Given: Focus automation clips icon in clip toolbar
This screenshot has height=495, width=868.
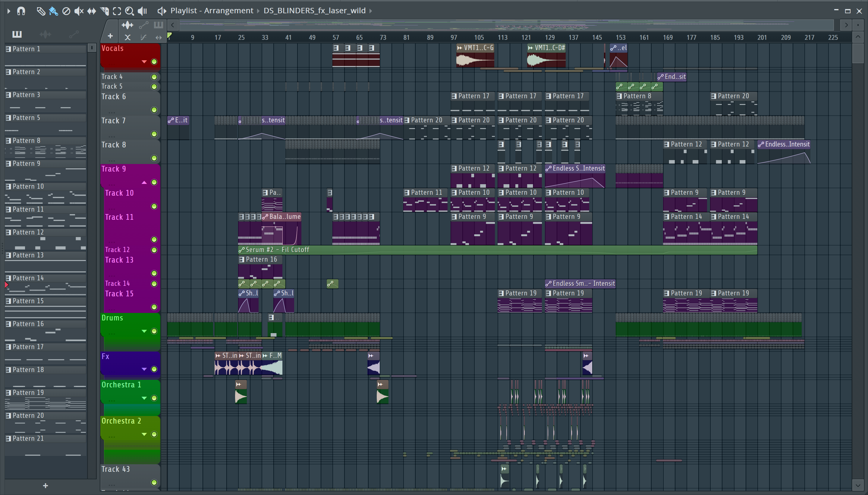Looking at the screenshot, I should click(143, 25).
